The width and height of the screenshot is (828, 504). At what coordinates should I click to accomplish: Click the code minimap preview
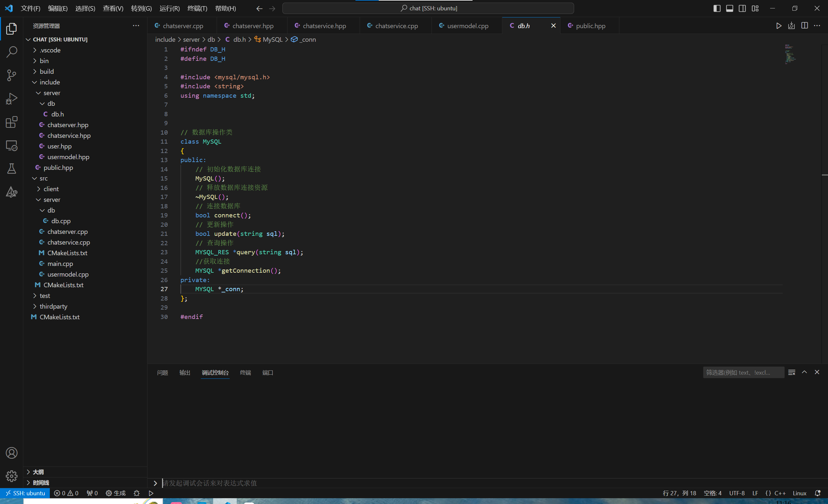click(x=790, y=54)
